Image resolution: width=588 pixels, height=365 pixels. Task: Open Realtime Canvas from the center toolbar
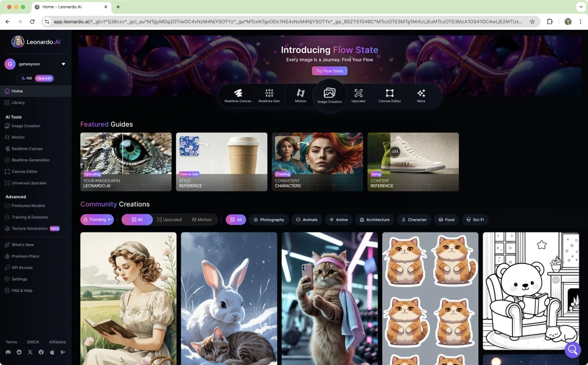point(238,96)
